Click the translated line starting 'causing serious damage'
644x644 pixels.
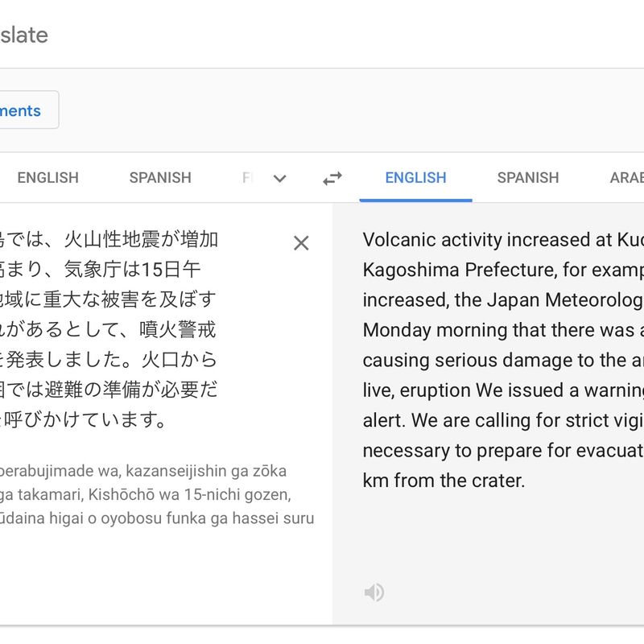(x=503, y=360)
